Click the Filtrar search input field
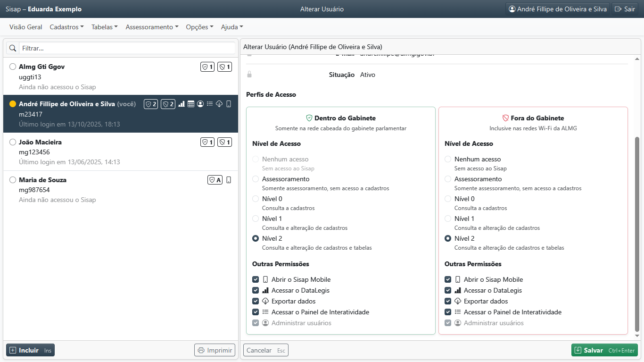This screenshot has width=644, height=362. (127, 48)
